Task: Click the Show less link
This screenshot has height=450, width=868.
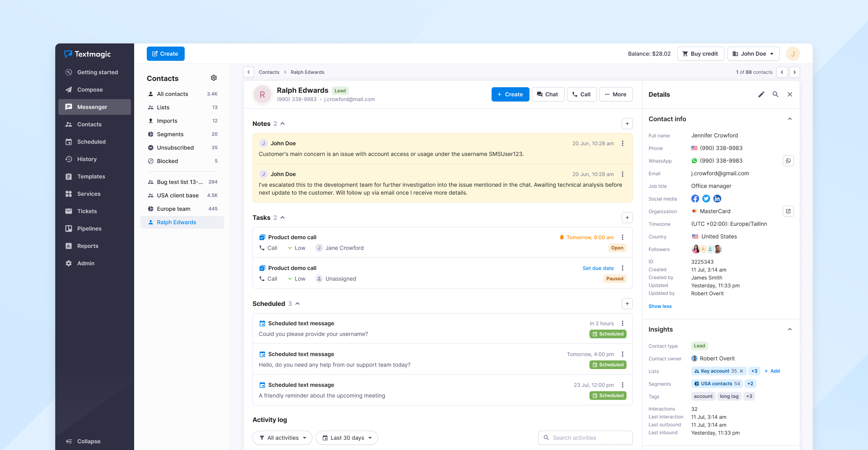Action: point(660,306)
